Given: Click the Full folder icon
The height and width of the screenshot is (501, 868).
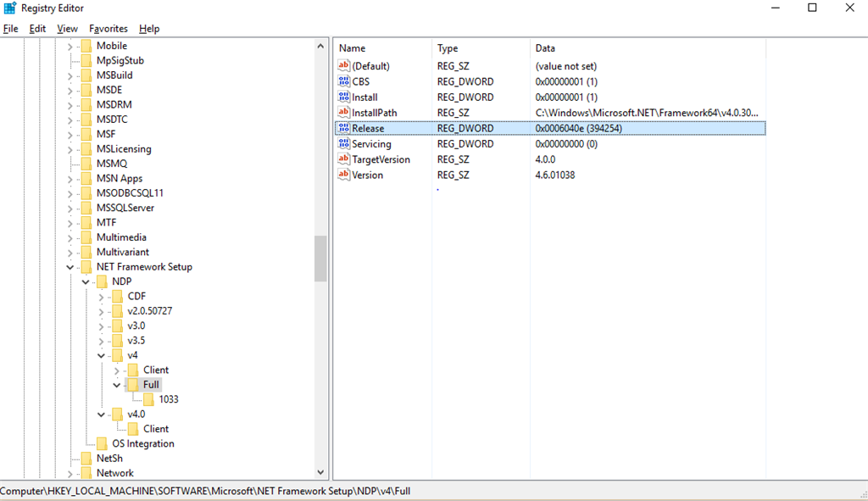Looking at the screenshot, I should [133, 384].
